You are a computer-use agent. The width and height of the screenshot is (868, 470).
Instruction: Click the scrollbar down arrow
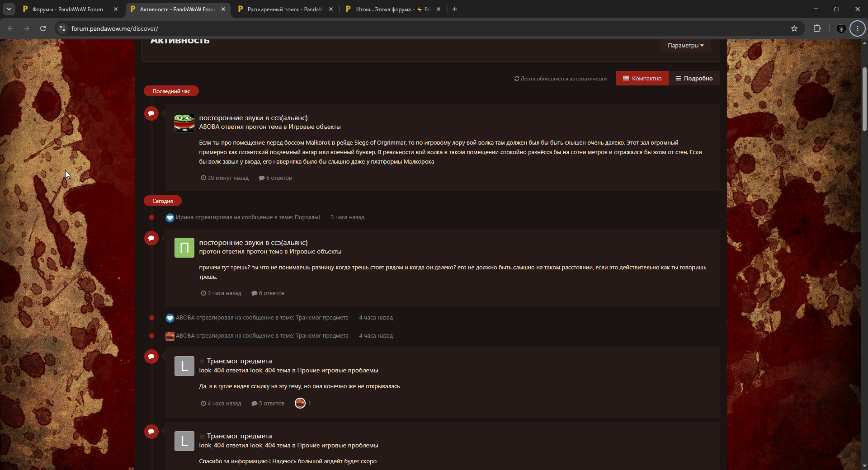click(864, 466)
